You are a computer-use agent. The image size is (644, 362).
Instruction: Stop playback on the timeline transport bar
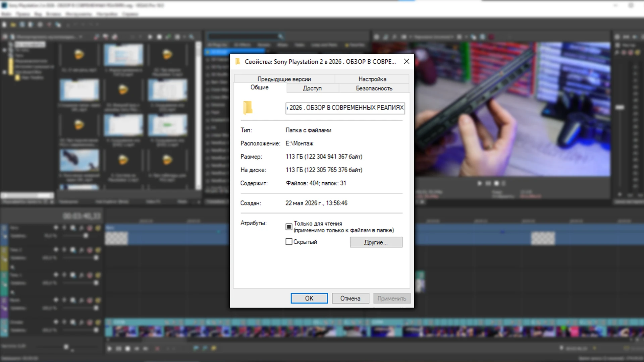128,349
